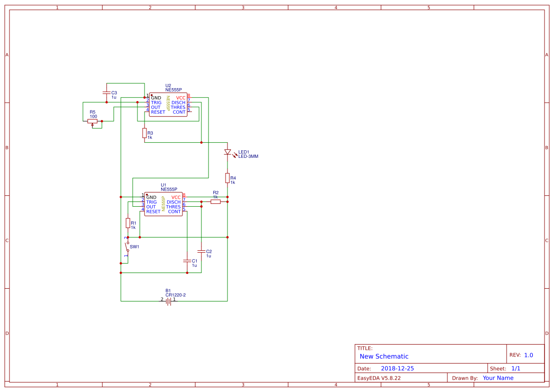Click the U1 designator label
Viewport: 554px width, 392px height.
[x=163, y=185]
